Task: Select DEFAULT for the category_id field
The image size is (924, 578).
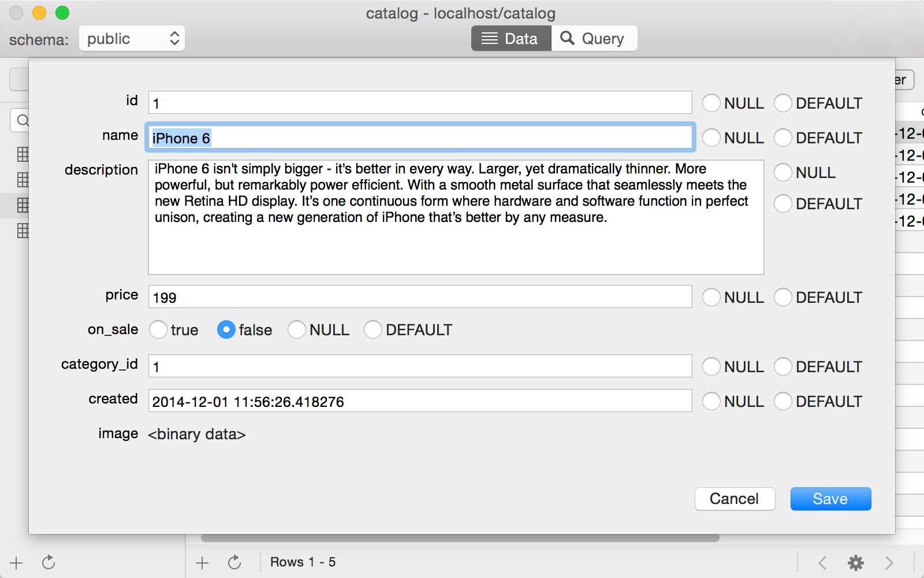Action: [784, 366]
